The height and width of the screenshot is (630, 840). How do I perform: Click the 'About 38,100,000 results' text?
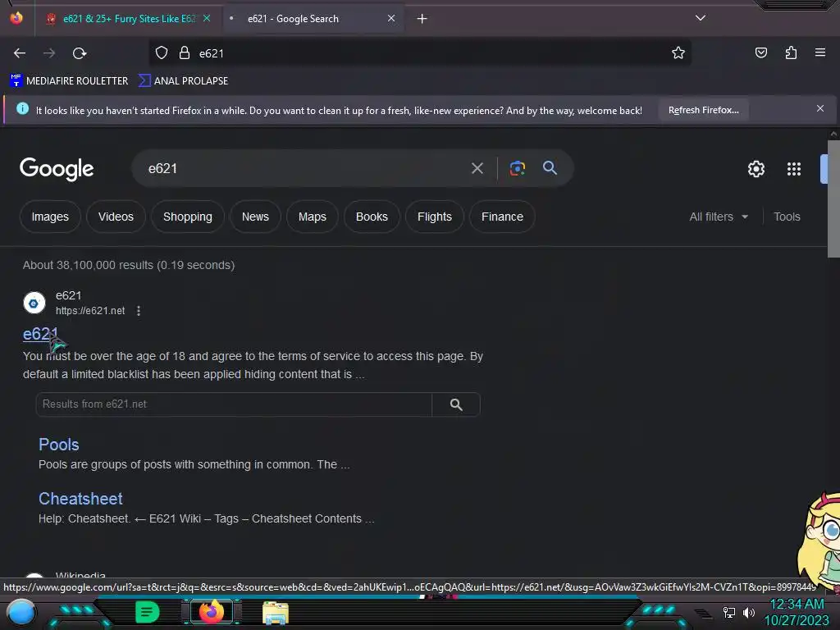click(x=129, y=265)
